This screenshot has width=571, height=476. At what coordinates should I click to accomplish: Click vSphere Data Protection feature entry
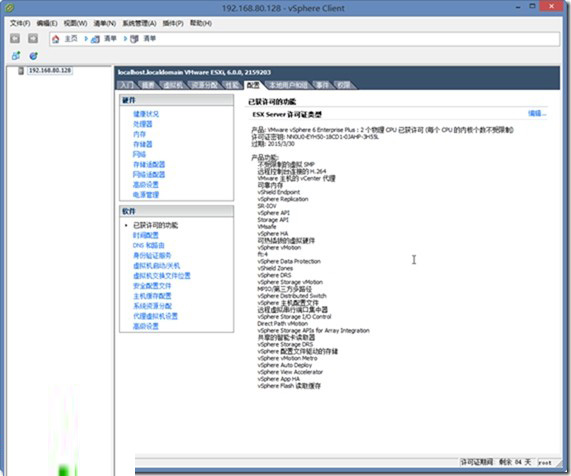(x=289, y=261)
